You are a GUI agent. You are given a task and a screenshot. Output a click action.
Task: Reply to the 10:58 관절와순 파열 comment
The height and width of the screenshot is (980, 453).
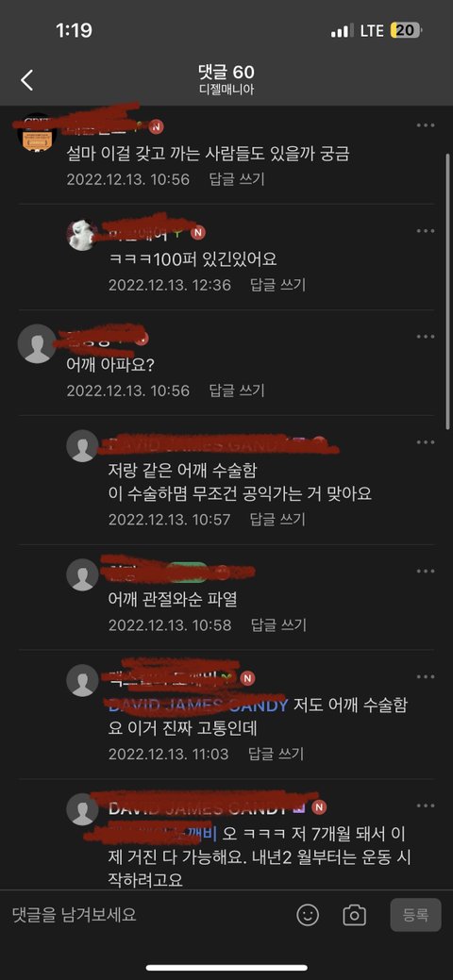[x=278, y=625]
